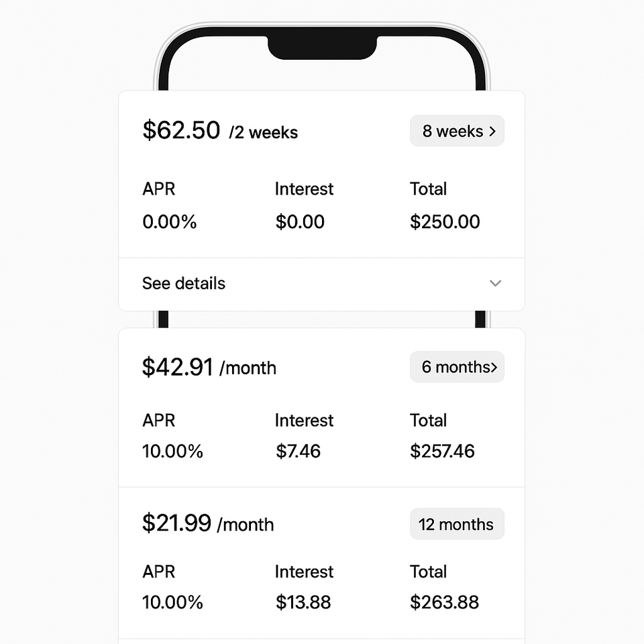Click 10.00% APR in the 6-month plan
The width and height of the screenshot is (644, 644).
[x=172, y=451]
